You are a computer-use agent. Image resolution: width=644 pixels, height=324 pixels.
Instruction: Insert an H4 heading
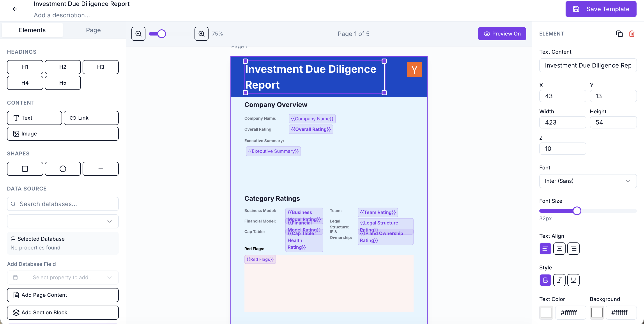click(25, 83)
